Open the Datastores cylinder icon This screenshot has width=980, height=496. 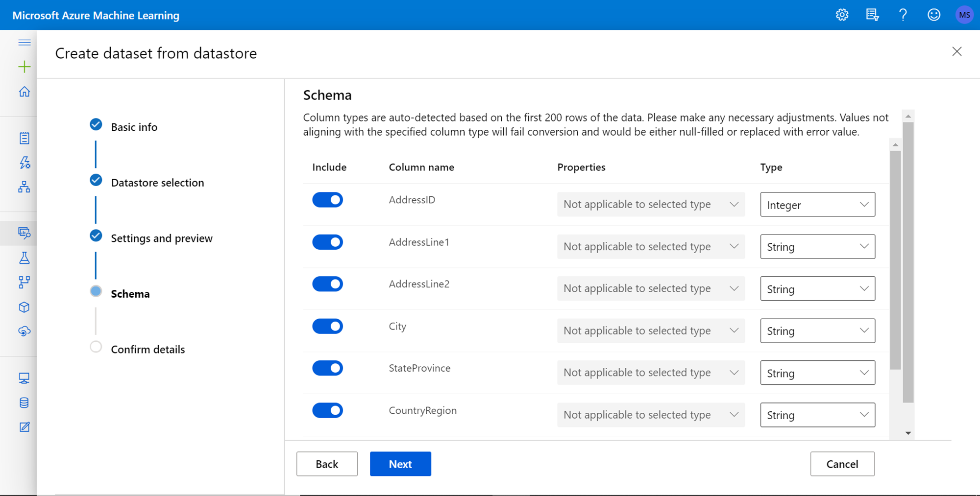click(x=24, y=402)
